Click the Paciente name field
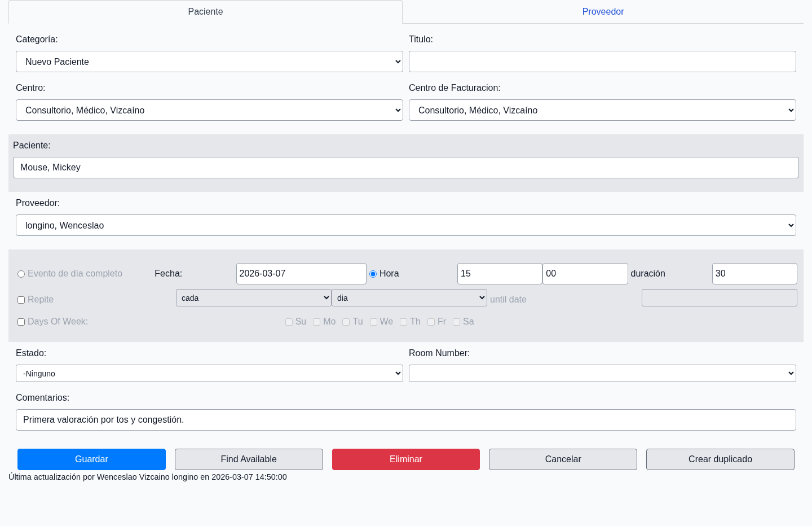This screenshot has height=526, width=812. point(405,168)
